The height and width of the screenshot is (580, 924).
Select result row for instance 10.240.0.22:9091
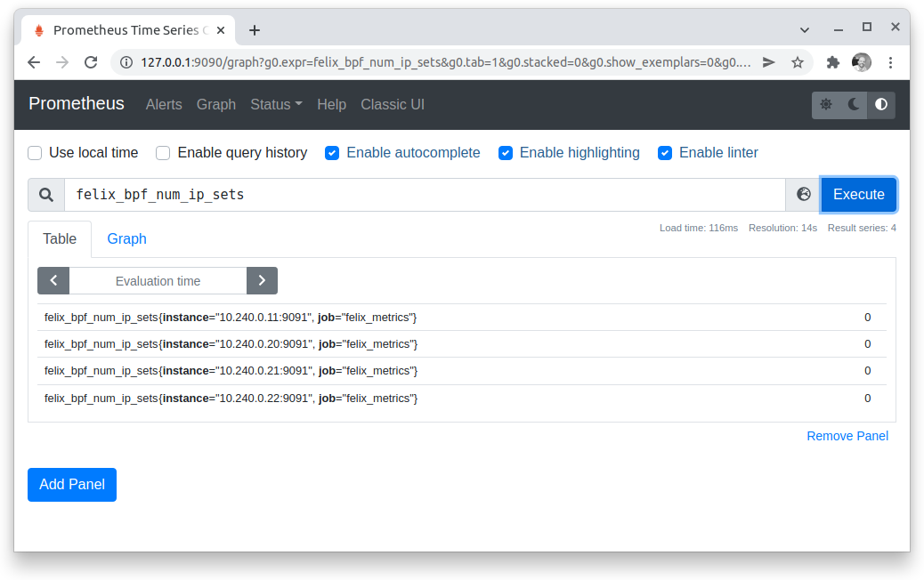(462, 399)
